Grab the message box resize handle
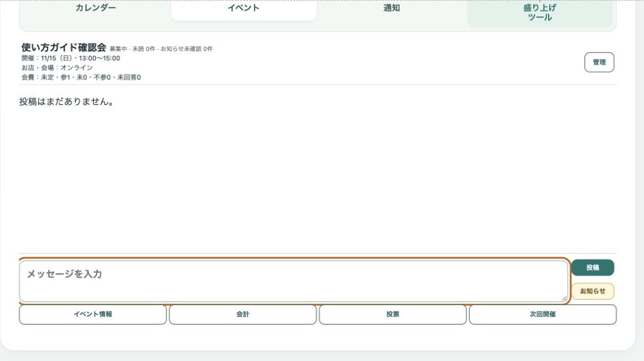 tap(564, 298)
